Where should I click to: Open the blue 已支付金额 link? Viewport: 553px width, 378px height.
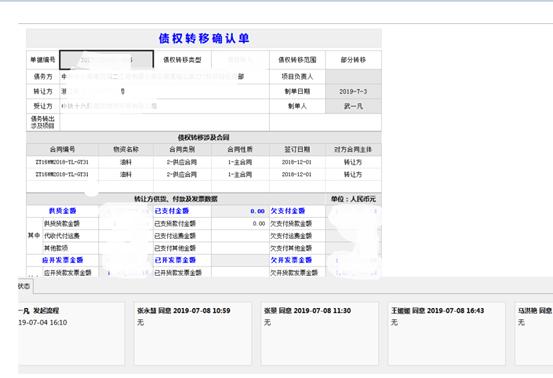172,211
